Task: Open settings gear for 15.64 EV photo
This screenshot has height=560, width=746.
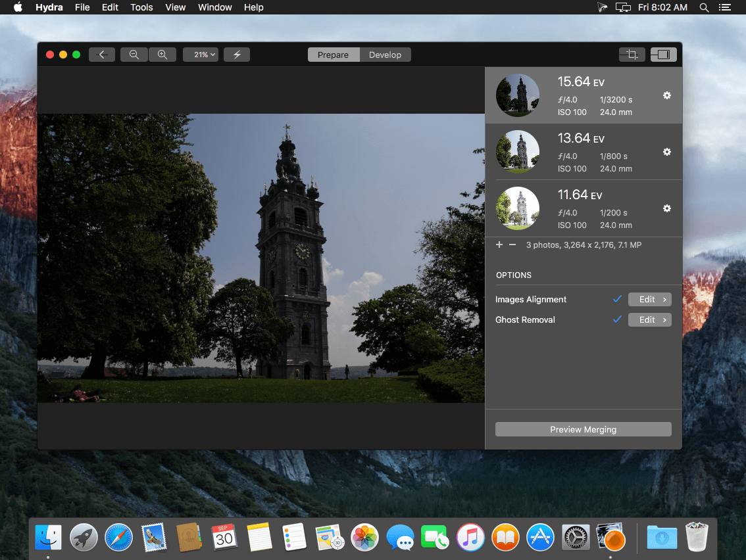Action: [666, 95]
